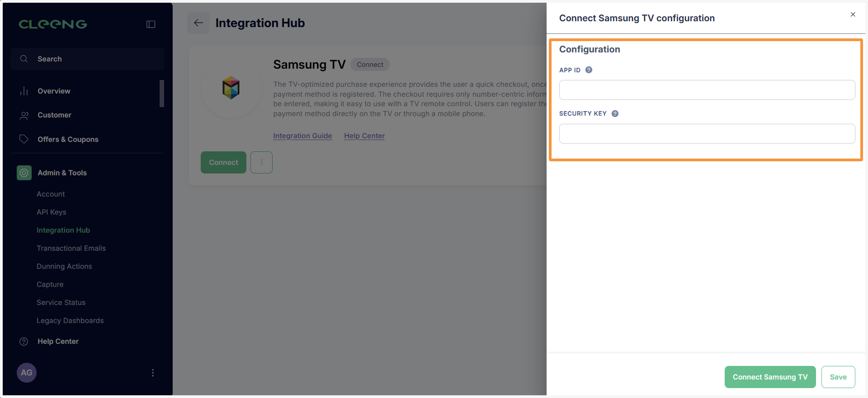Click the Connect Samsung TV button
The width and height of the screenshot is (868, 398).
(x=770, y=377)
